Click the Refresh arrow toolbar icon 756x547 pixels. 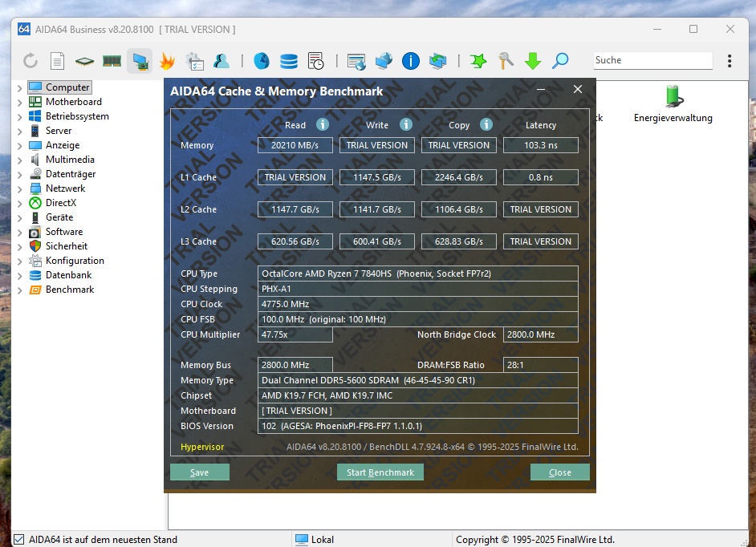pos(30,61)
